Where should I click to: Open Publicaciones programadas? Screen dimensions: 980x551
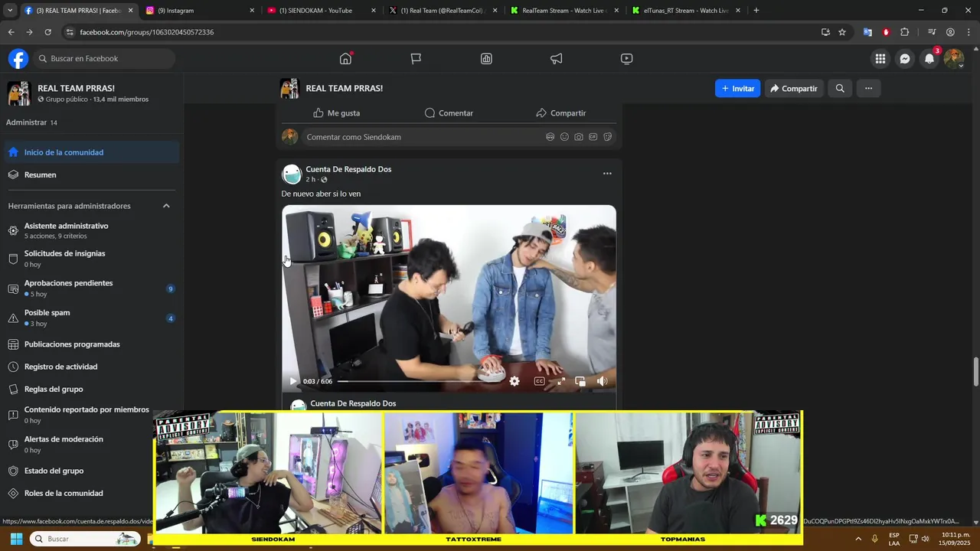coord(91,344)
